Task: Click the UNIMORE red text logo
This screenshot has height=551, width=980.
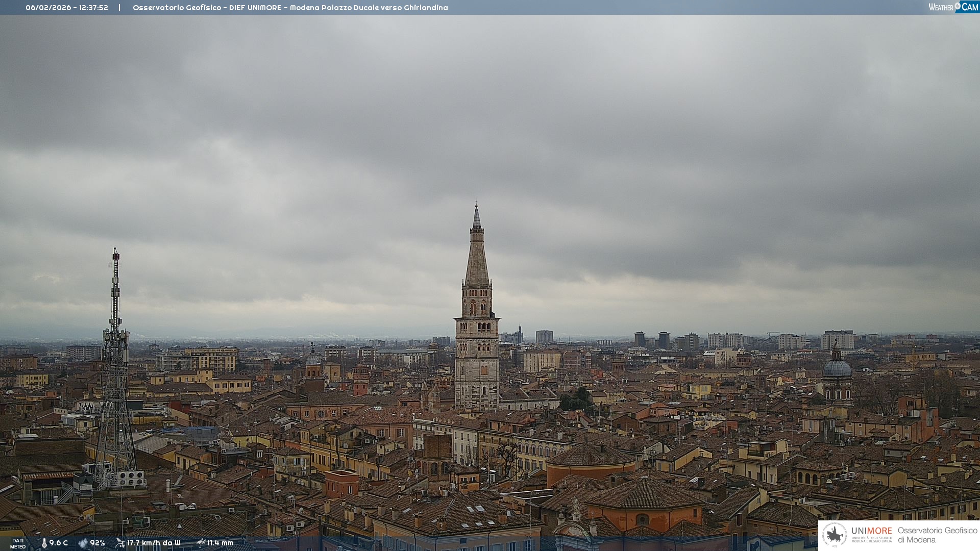Action: 871,531
